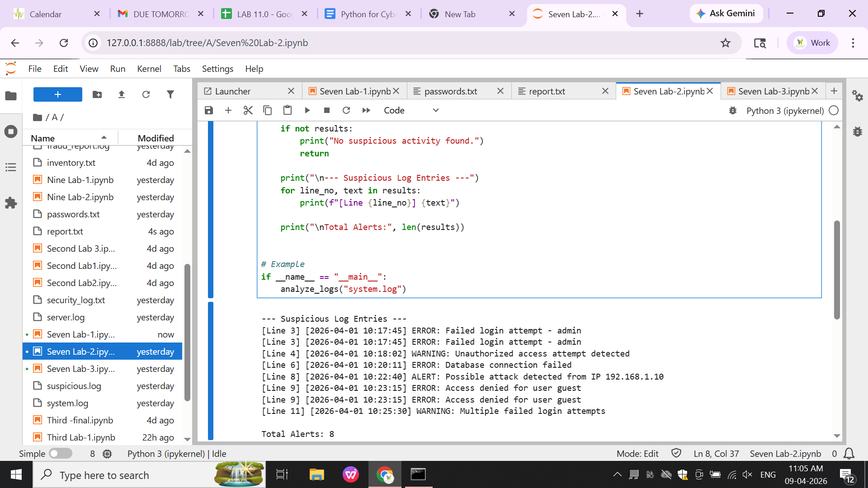The image size is (868, 488).
Task: Click the notebook's vertical scrollbar thumb
Action: click(837, 270)
